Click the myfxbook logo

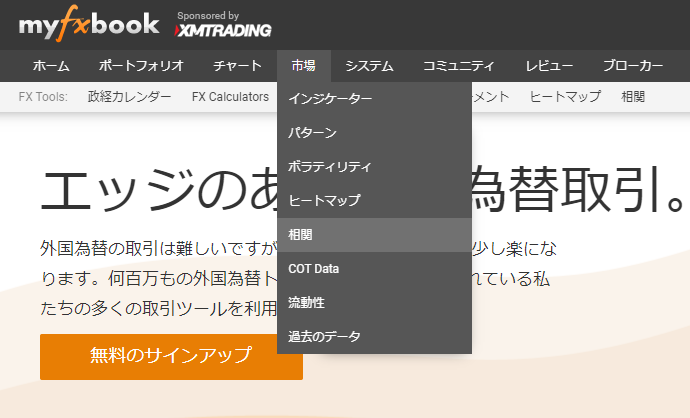coord(88,25)
